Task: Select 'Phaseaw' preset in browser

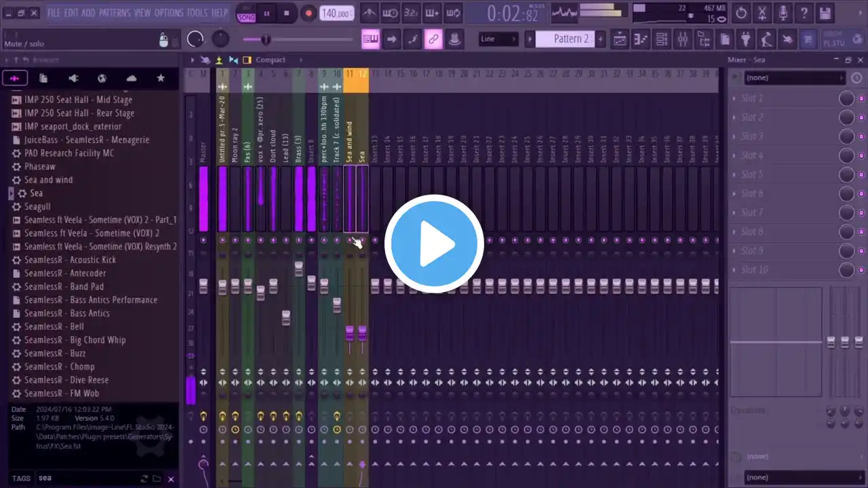Action: click(x=40, y=166)
